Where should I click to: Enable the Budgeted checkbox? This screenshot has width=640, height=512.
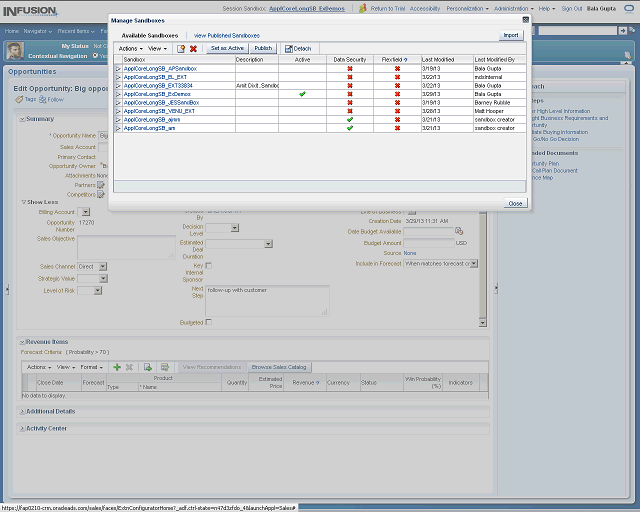click(208, 322)
